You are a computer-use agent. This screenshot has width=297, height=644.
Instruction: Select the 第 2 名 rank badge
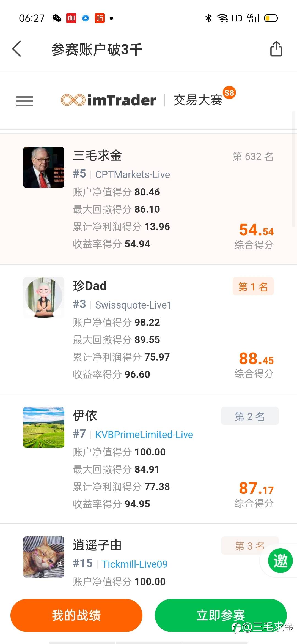click(250, 416)
